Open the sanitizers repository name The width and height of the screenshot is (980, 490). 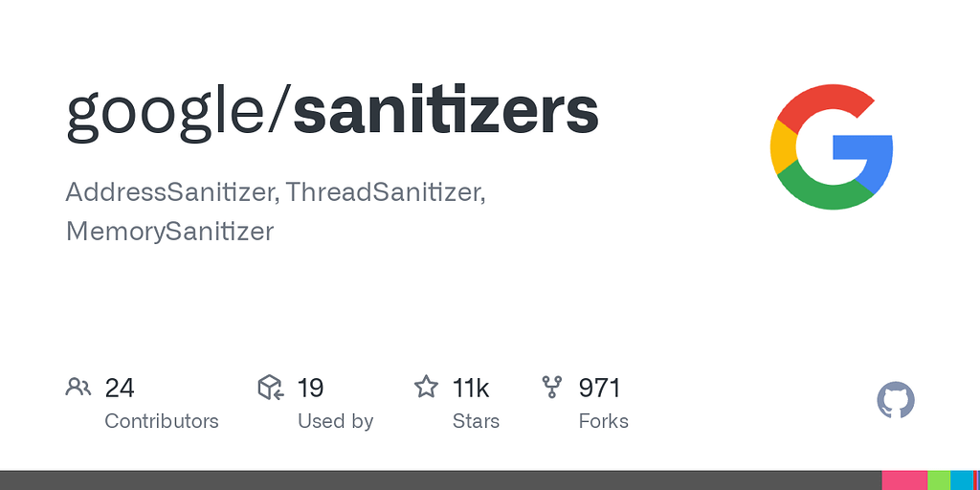pos(446,112)
